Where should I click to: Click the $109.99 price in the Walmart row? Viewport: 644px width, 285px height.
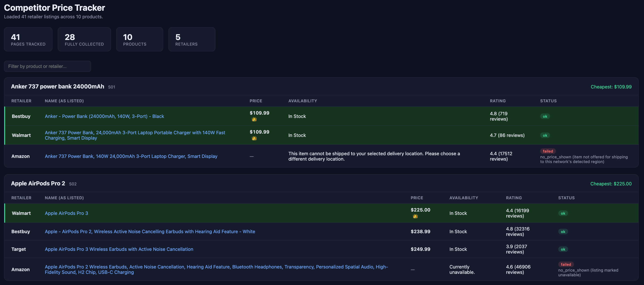259,132
